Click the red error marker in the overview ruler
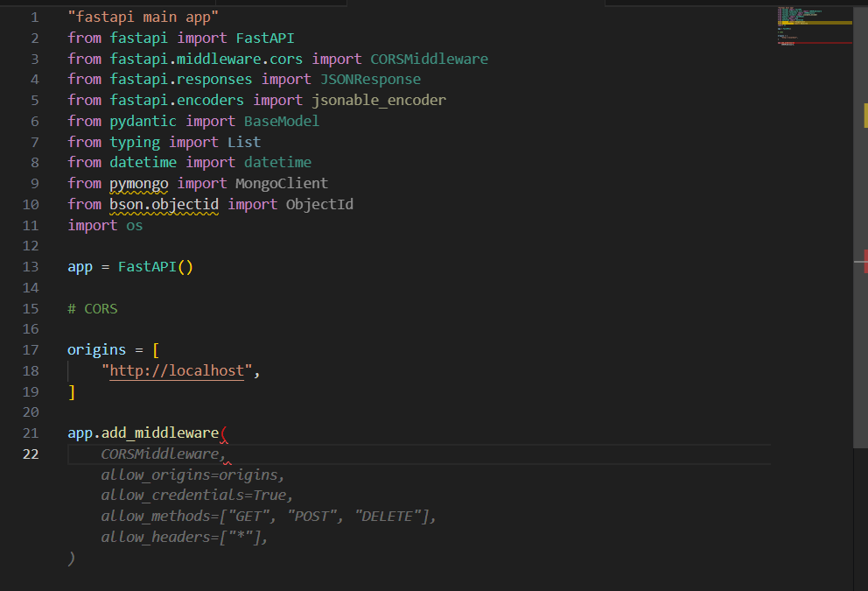The image size is (868, 591). click(x=865, y=262)
